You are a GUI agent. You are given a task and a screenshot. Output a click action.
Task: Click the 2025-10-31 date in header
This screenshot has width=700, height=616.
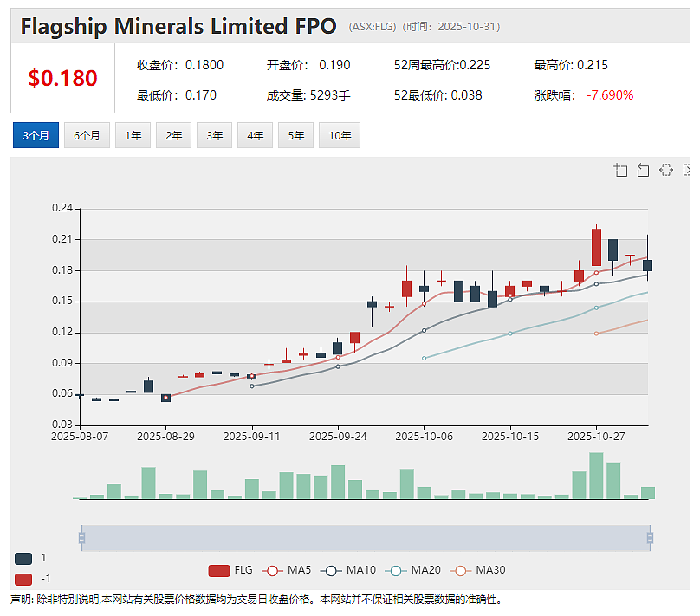[466, 27]
